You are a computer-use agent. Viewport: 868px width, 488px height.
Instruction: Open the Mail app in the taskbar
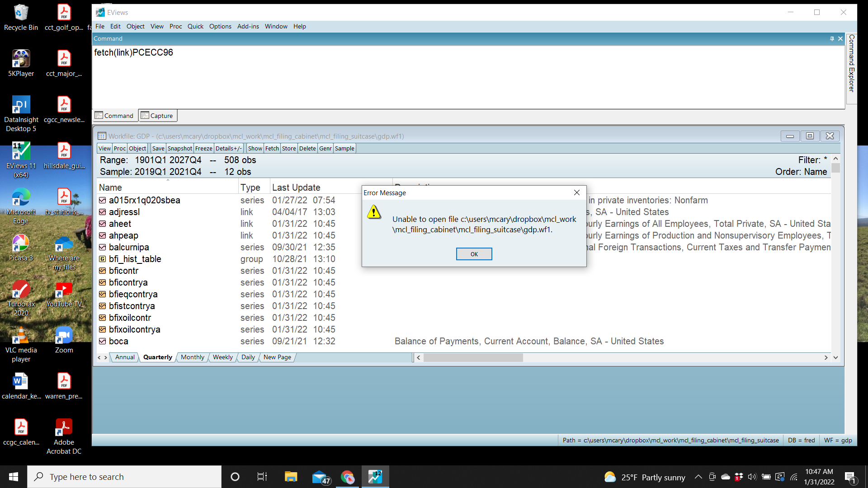click(321, 477)
